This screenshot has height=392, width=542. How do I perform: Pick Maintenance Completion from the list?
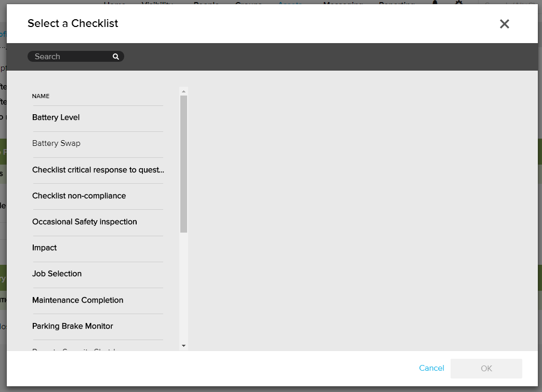tap(78, 300)
